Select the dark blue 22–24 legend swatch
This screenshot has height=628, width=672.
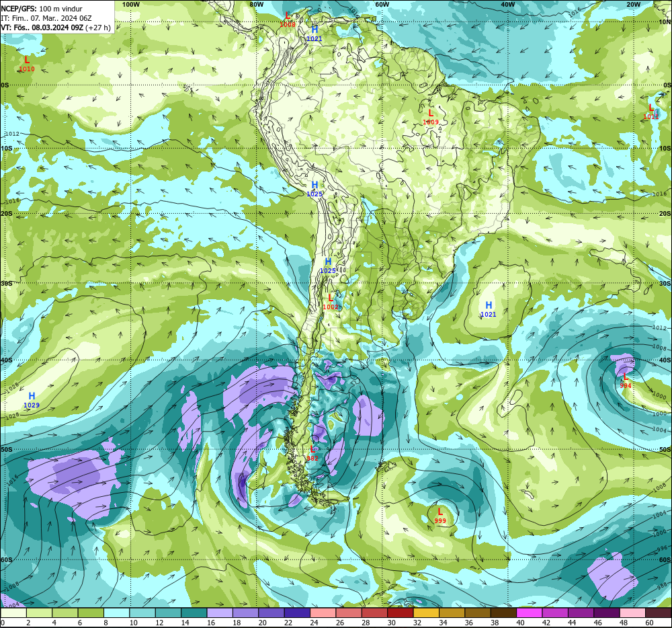(x=297, y=613)
